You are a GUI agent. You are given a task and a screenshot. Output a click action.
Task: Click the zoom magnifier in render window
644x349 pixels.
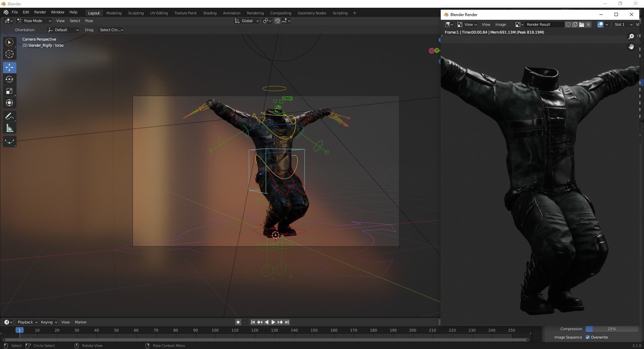click(631, 36)
